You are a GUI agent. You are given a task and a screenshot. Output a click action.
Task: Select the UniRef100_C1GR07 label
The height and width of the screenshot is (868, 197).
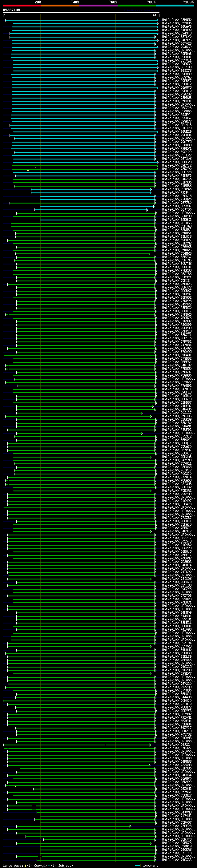tap(177, 294)
